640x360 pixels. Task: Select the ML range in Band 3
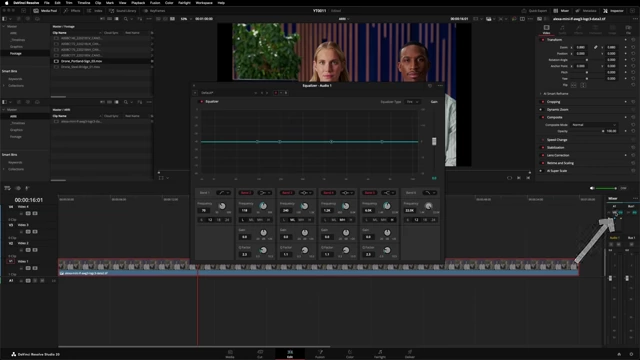coord(292,220)
